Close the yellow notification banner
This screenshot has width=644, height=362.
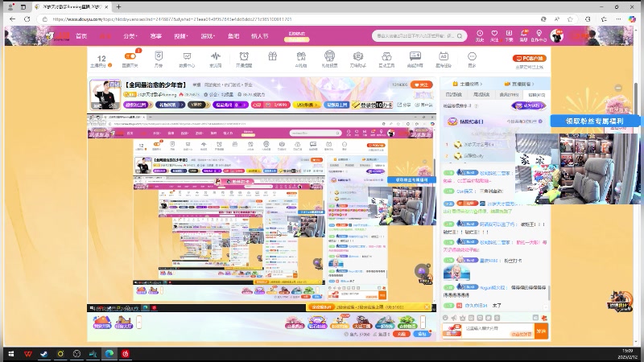point(427,307)
